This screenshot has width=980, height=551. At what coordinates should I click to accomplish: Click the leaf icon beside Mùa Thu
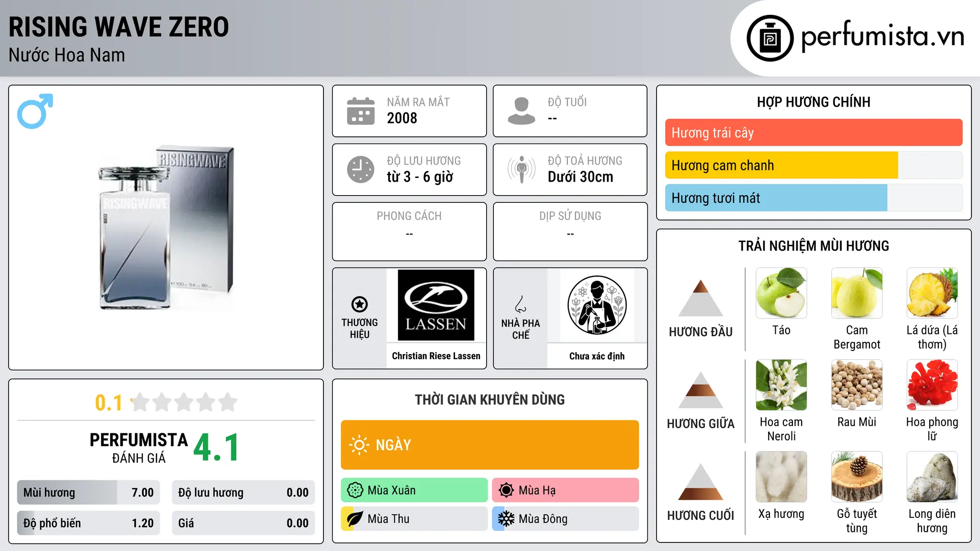pyautogui.click(x=355, y=519)
